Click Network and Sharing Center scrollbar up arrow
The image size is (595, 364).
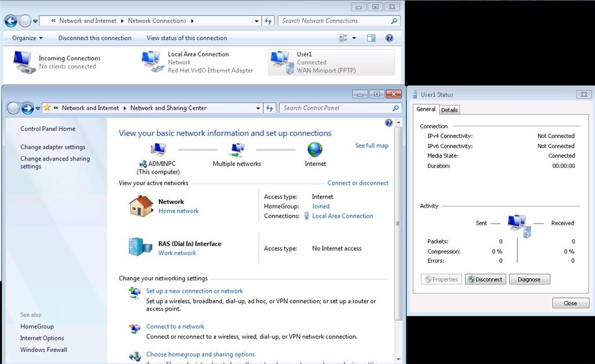tap(398, 122)
